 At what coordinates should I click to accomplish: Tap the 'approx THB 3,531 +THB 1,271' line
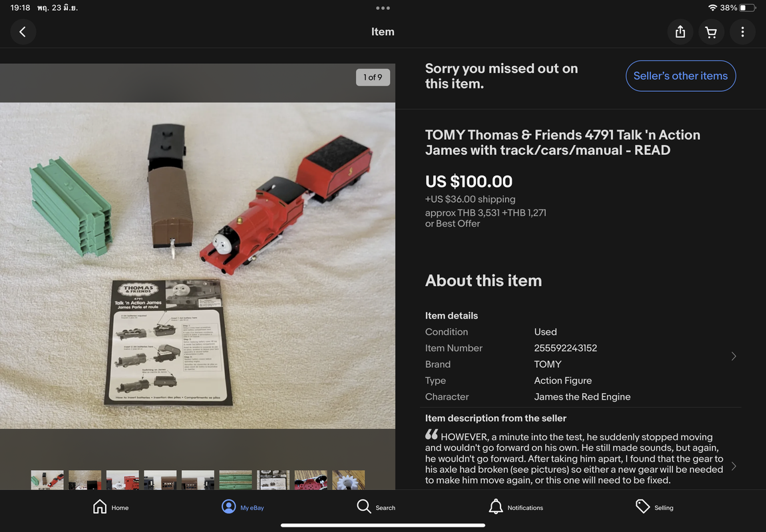(486, 213)
